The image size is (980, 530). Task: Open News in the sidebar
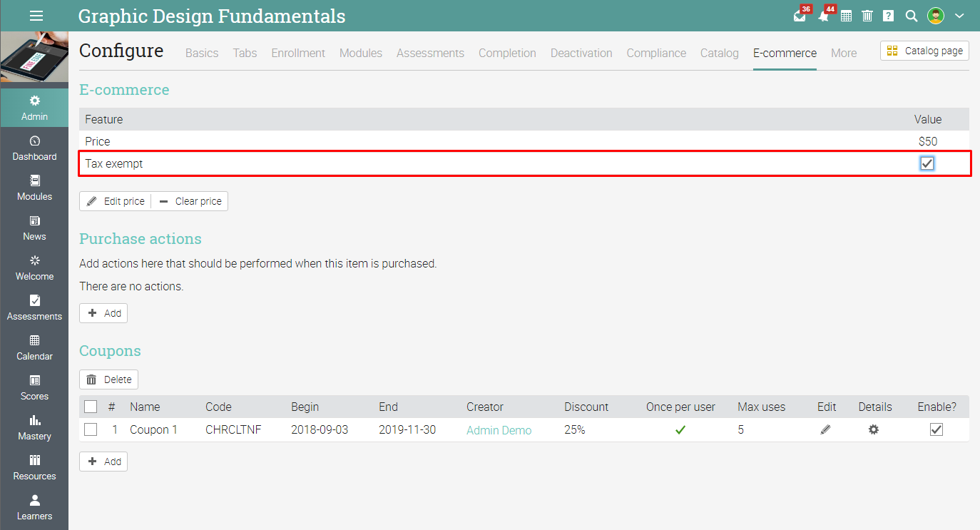click(34, 228)
